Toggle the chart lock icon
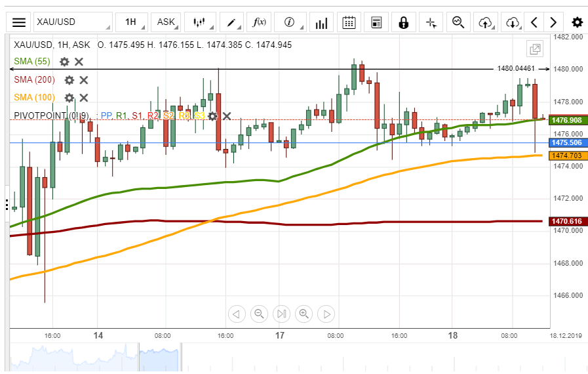 click(403, 22)
